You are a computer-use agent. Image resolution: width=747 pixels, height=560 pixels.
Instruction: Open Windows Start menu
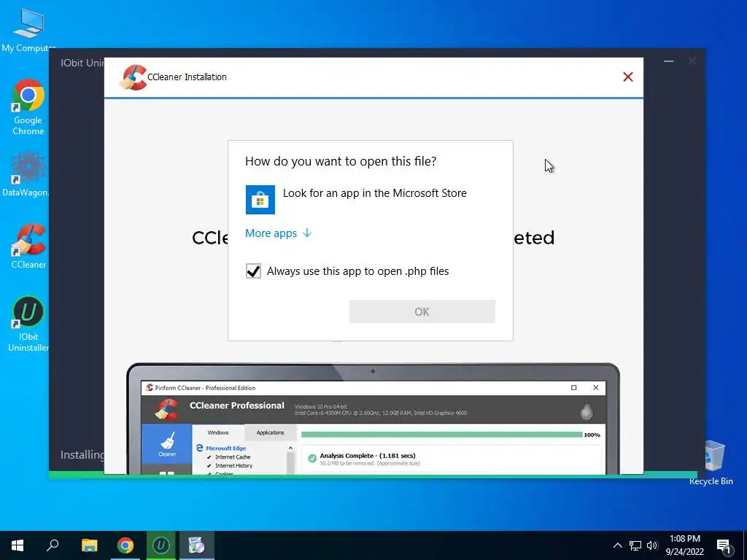18,545
